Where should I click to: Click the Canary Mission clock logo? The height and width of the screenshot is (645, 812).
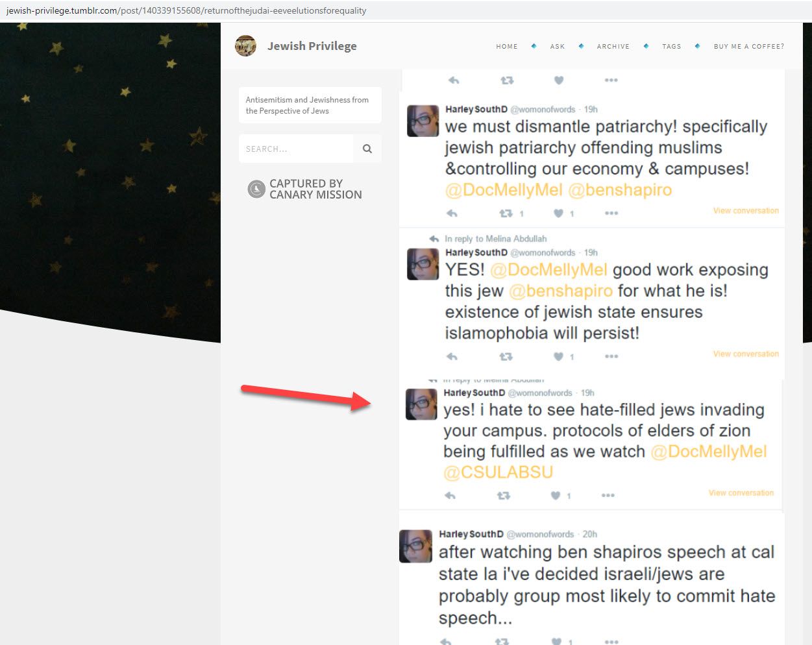(256, 189)
